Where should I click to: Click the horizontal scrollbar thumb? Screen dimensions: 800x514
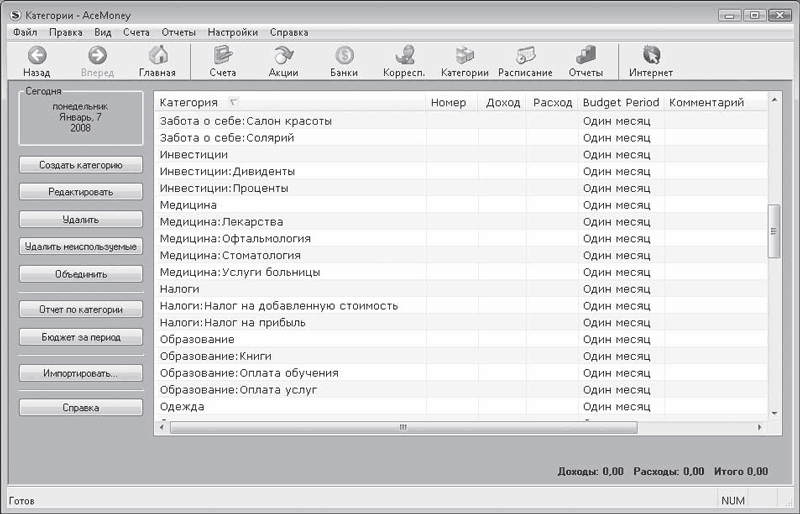[404, 427]
